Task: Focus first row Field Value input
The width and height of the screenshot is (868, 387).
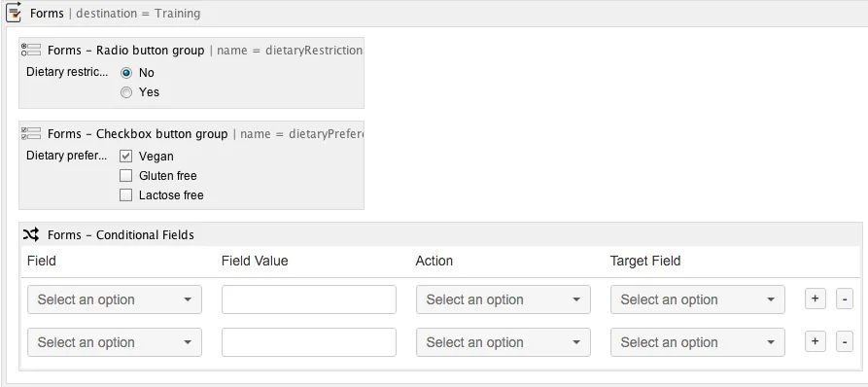Action: point(309,299)
